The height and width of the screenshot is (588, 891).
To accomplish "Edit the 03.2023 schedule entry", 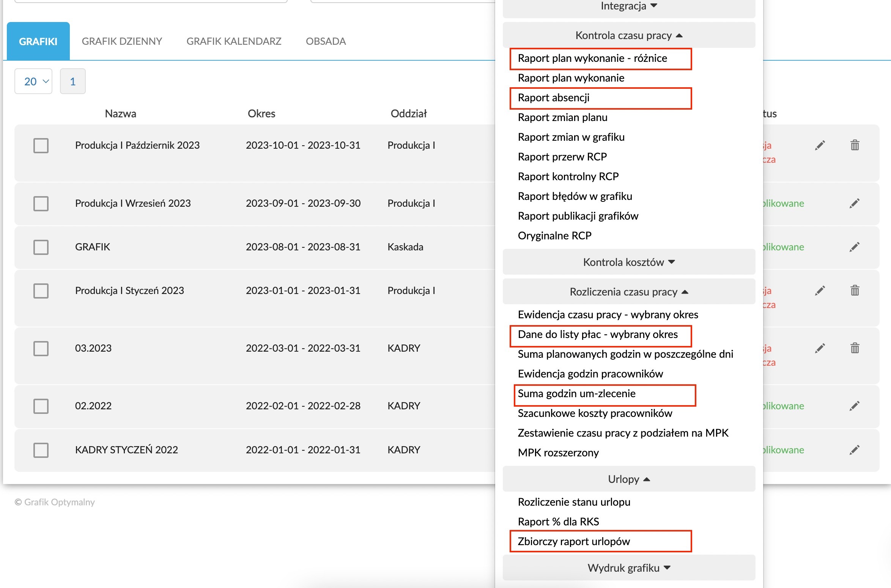I will 820,348.
